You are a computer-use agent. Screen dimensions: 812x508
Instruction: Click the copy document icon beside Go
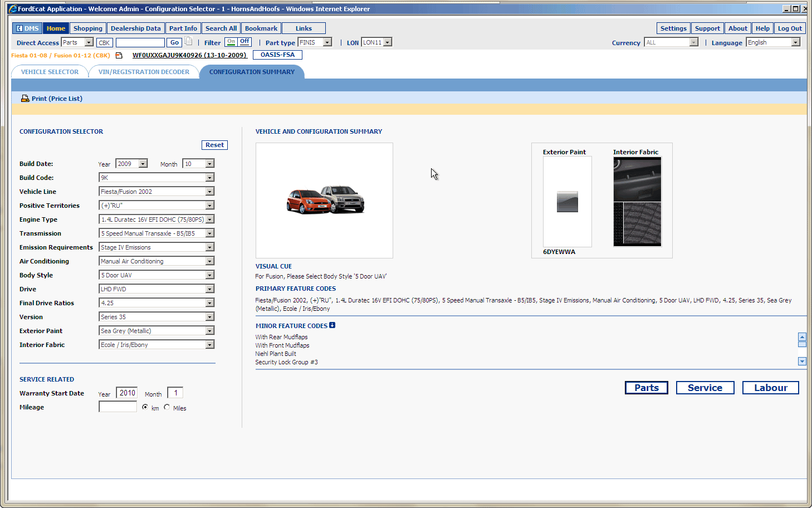[x=189, y=42]
